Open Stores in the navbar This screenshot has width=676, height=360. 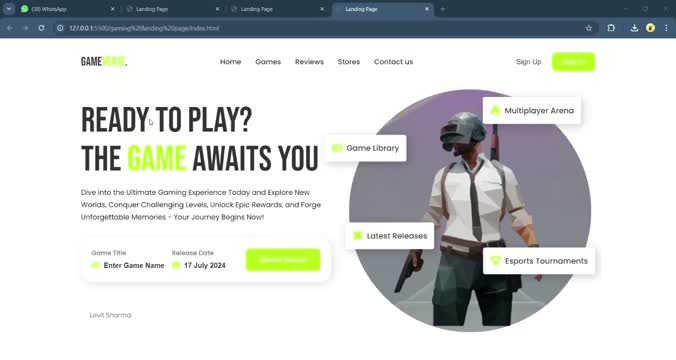tap(349, 62)
